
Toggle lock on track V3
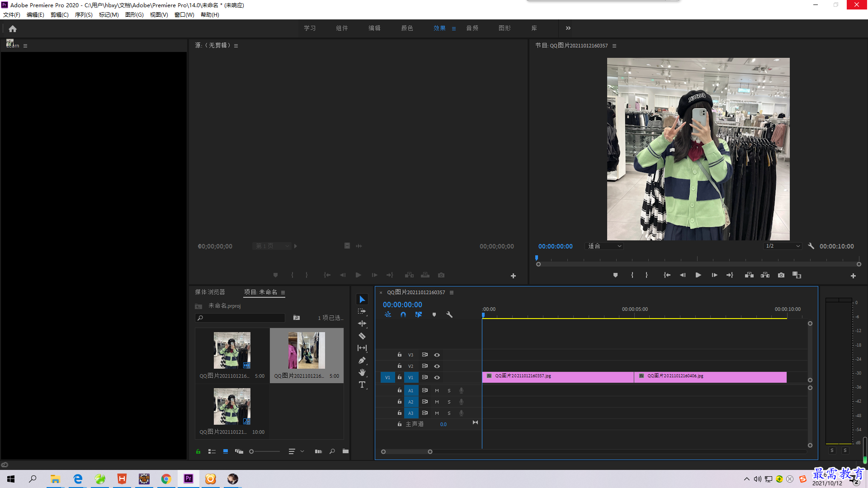pos(400,355)
